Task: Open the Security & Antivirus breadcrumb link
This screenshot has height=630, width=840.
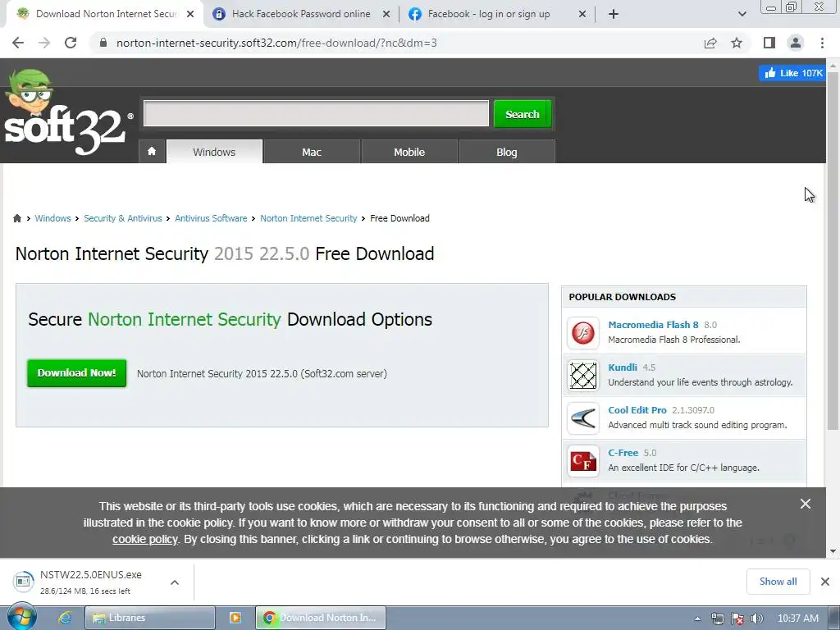Action: click(123, 218)
